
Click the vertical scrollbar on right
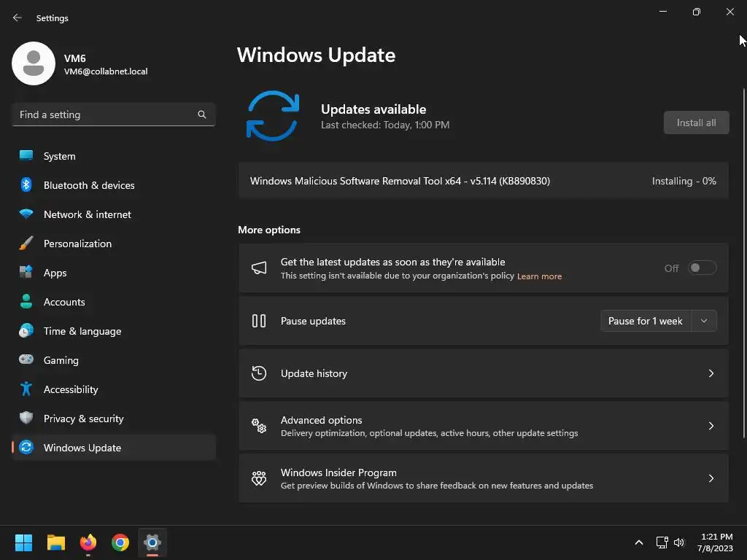pyautogui.click(x=743, y=262)
